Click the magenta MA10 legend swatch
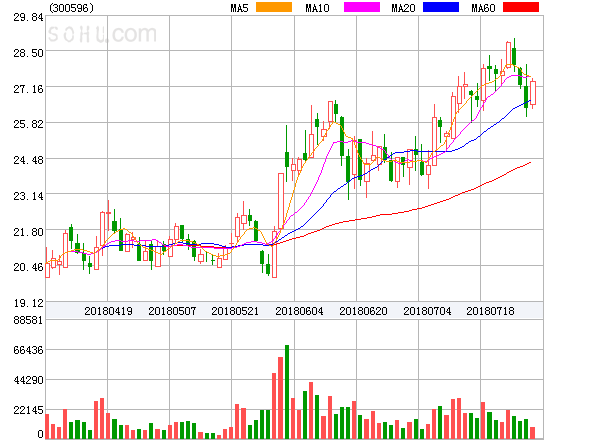This screenshot has height=440, width=600. (362, 7)
